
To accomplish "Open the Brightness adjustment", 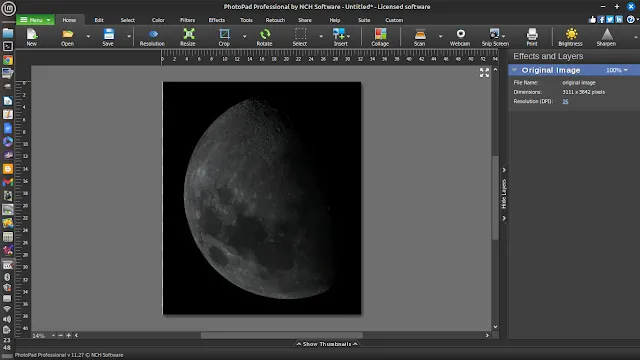I will pyautogui.click(x=571, y=37).
